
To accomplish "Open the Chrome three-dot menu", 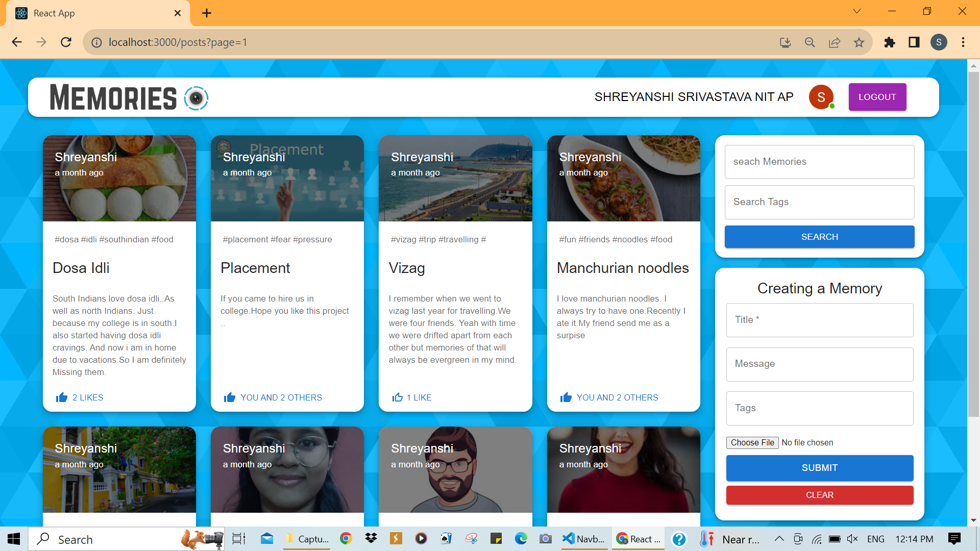I will 964,42.
